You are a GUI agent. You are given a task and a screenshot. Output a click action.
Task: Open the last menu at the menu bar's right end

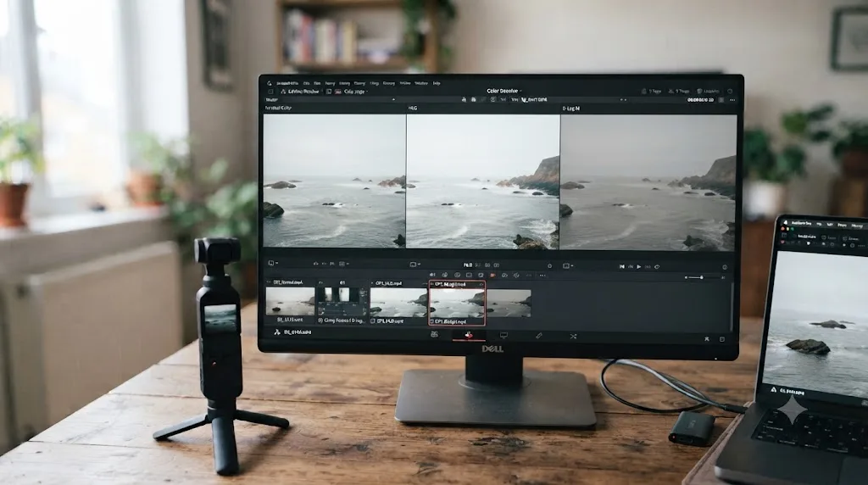pos(437,83)
